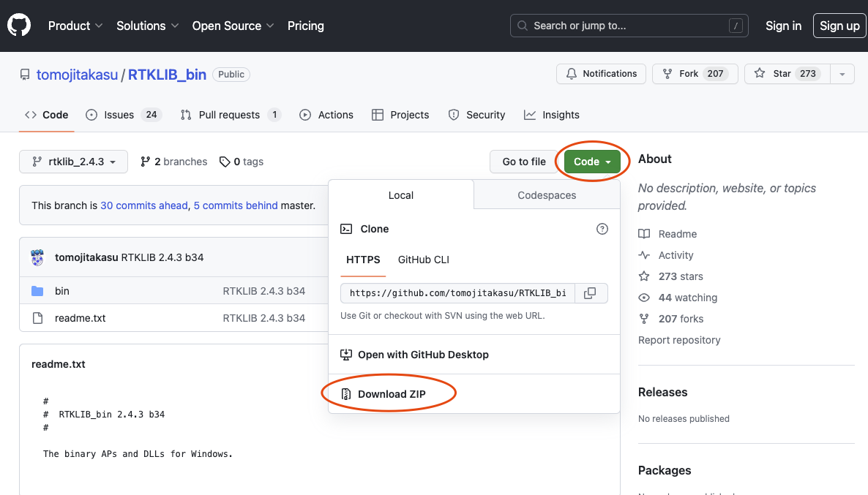
Task: Click the GitHub logo icon
Action: click(18, 25)
